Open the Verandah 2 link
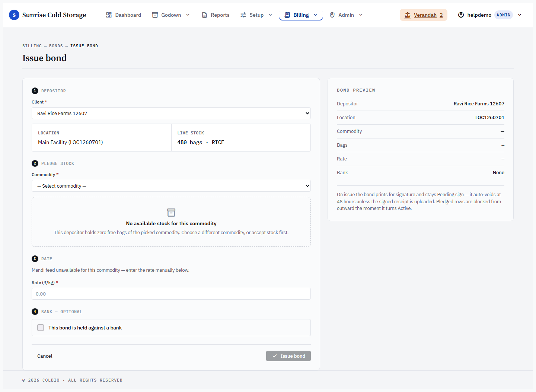 click(424, 15)
